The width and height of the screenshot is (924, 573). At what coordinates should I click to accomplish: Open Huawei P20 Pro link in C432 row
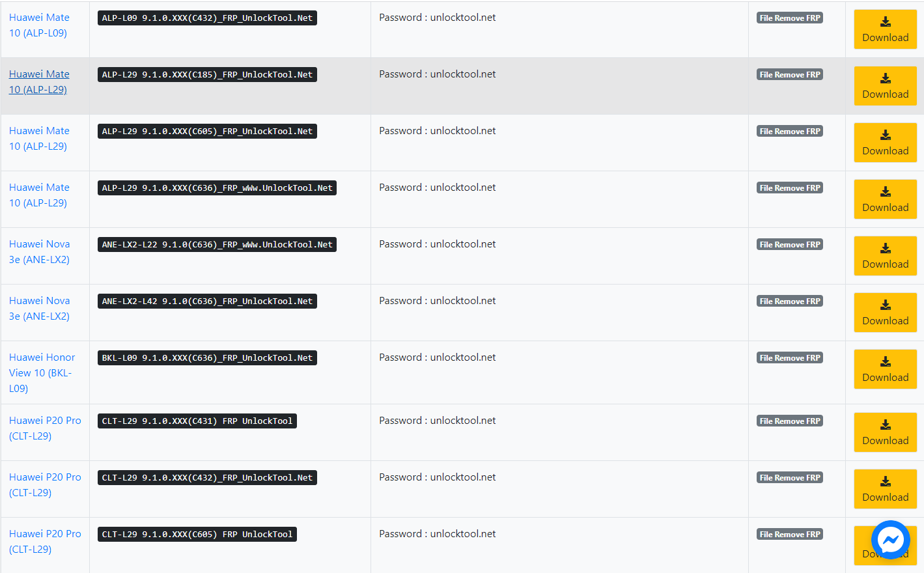point(45,485)
